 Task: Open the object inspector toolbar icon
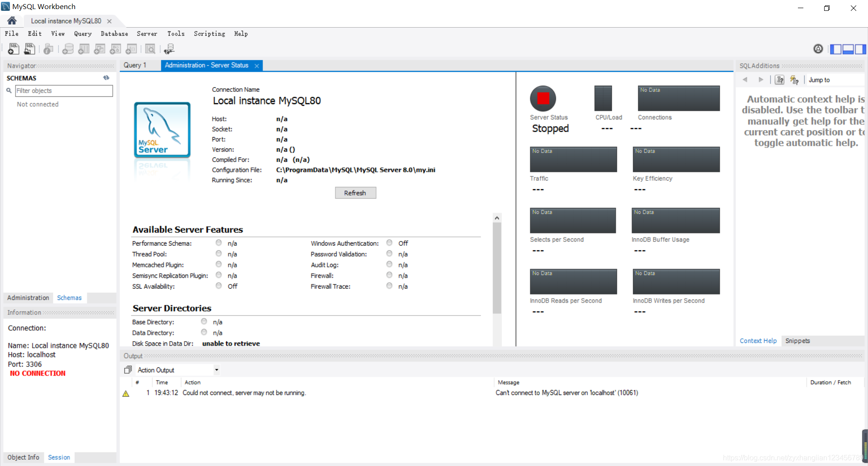point(48,49)
